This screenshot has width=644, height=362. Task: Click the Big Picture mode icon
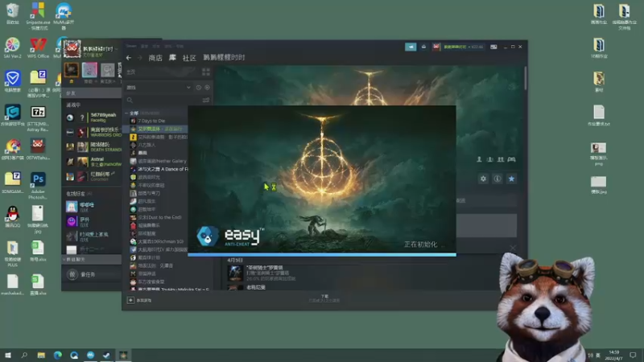(493, 47)
